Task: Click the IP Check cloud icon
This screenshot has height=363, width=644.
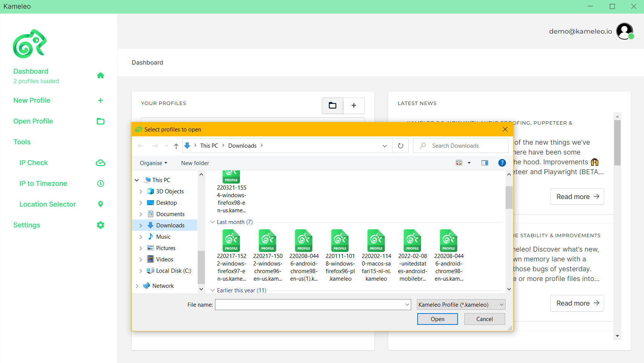Action: (x=100, y=163)
